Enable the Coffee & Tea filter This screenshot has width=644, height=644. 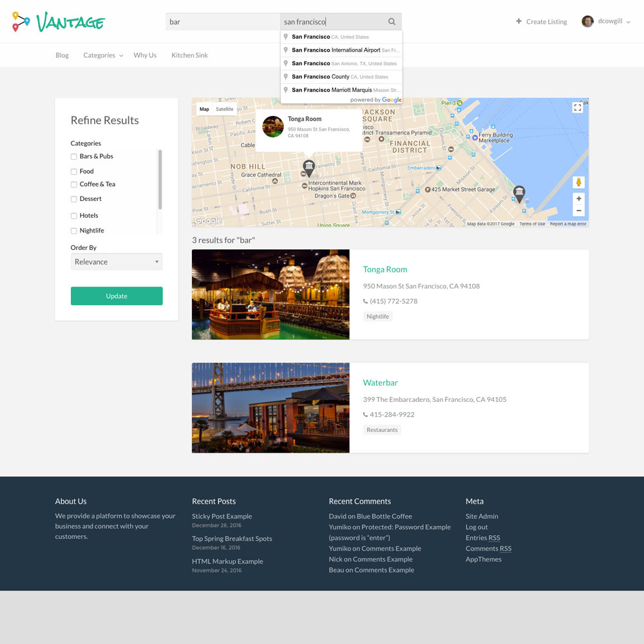click(74, 184)
